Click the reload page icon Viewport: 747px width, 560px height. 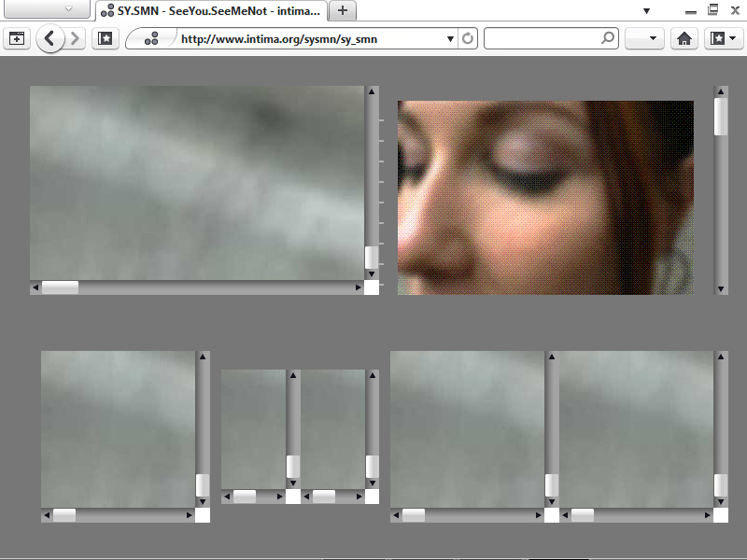tap(468, 38)
